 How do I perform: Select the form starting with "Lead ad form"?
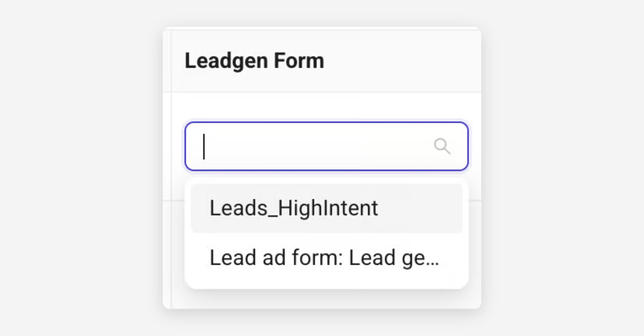click(324, 257)
